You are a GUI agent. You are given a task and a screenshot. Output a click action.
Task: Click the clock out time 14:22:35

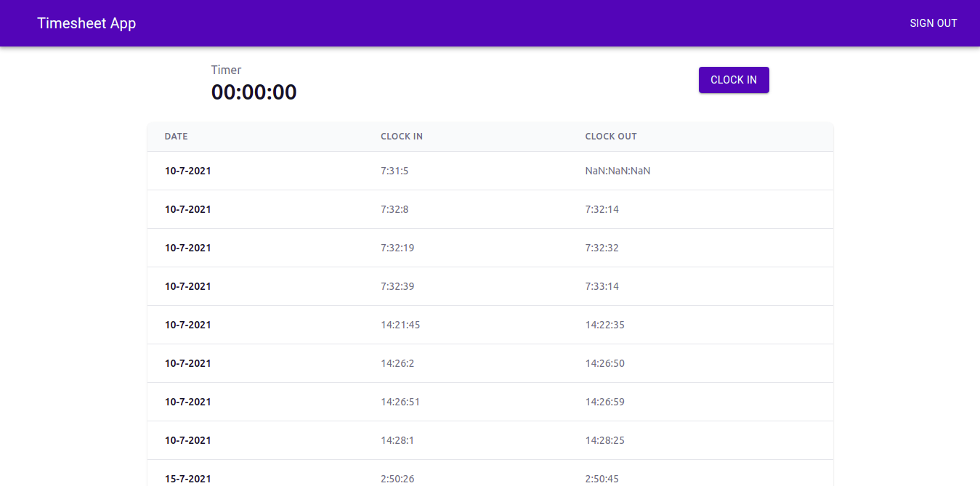[x=604, y=324]
